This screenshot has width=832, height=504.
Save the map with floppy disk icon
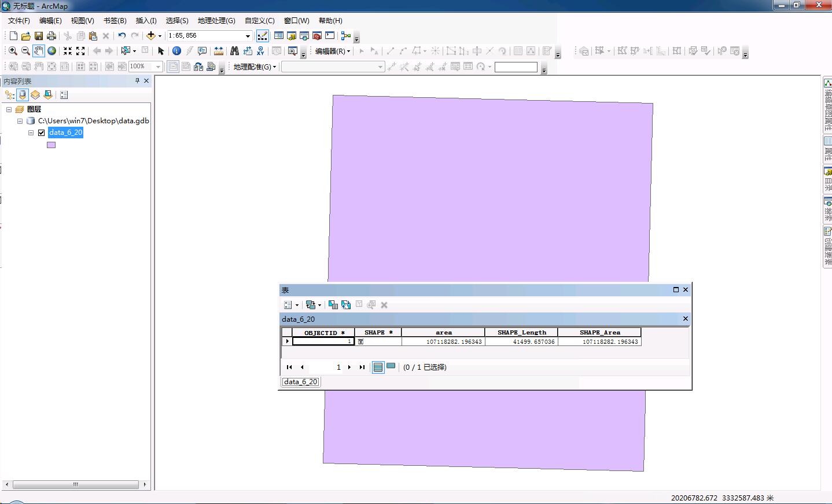click(x=39, y=36)
